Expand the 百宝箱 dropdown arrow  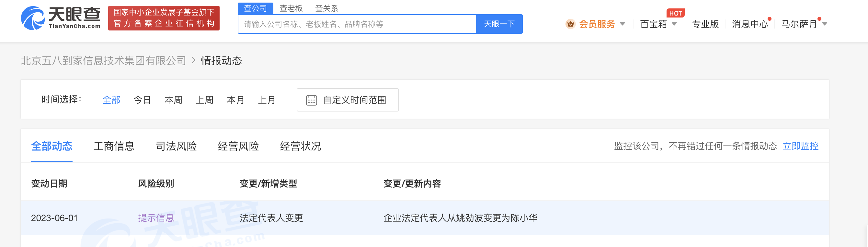click(x=674, y=24)
